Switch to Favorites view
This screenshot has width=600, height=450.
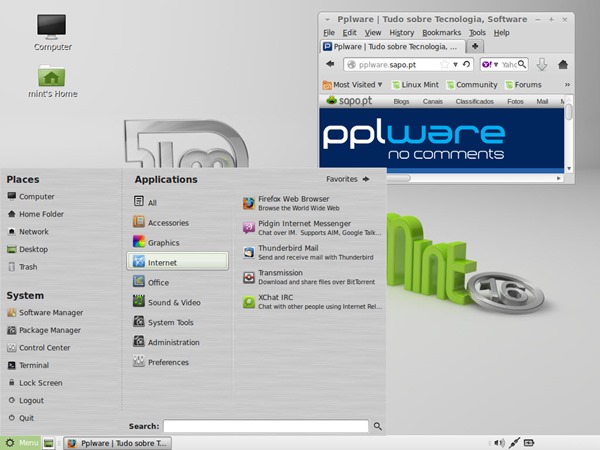point(347,179)
